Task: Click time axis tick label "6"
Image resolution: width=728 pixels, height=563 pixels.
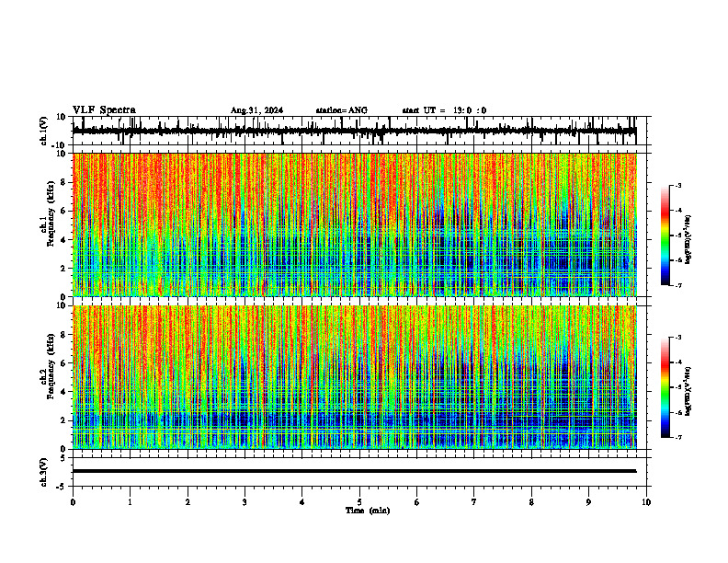Action: click(x=417, y=502)
